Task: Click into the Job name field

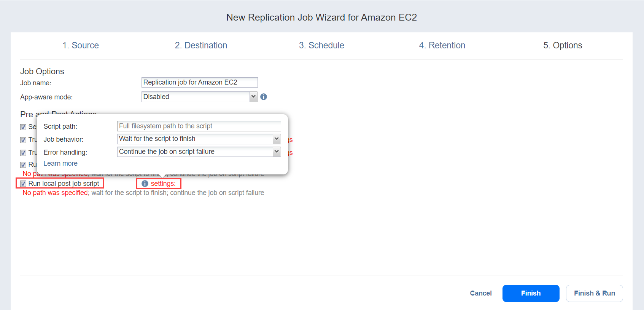Action: click(199, 82)
